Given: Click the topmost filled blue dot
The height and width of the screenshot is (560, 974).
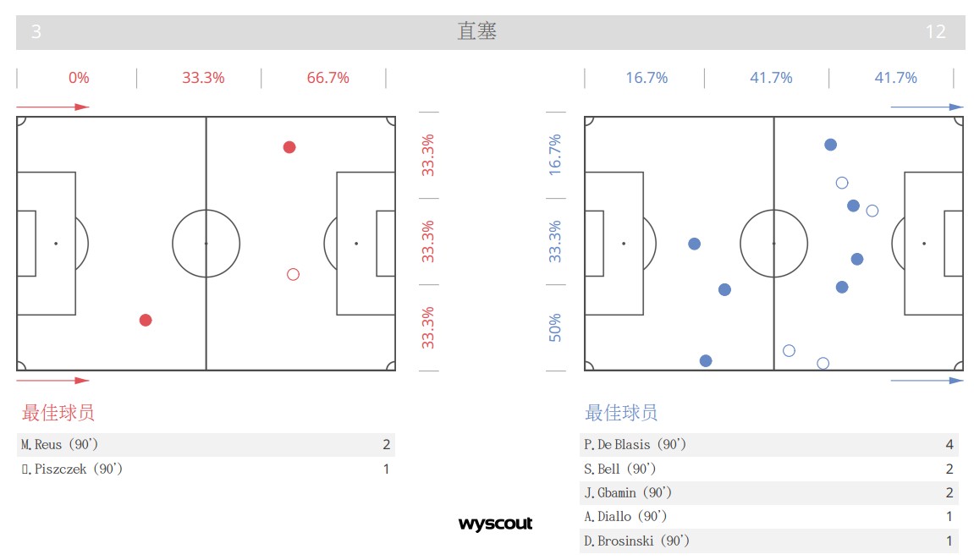Looking at the screenshot, I should pos(831,145).
